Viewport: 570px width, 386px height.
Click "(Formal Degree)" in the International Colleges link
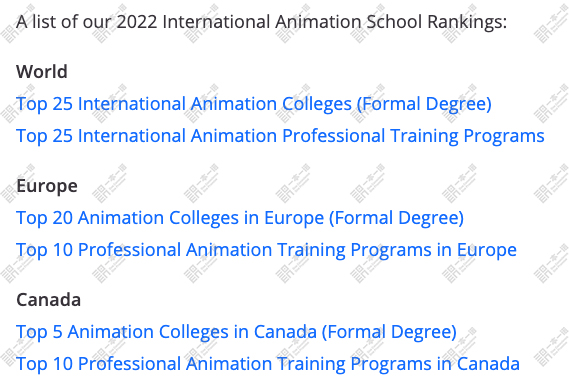[x=424, y=104]
